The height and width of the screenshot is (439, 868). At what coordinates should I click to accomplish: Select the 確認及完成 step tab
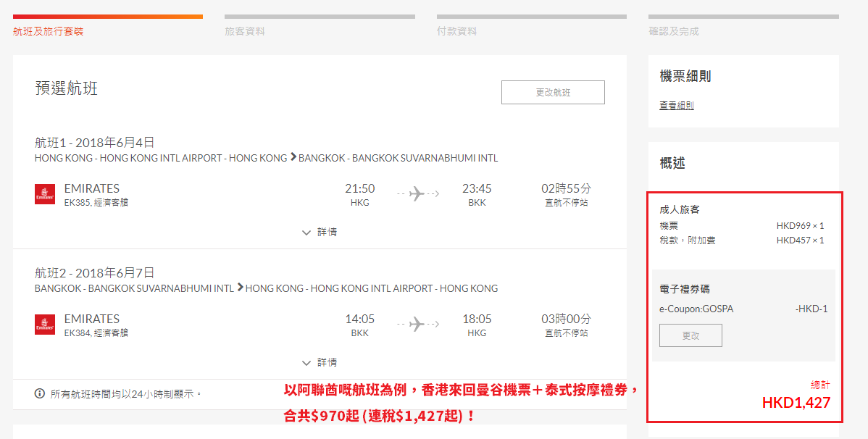[x=674, y=32]
